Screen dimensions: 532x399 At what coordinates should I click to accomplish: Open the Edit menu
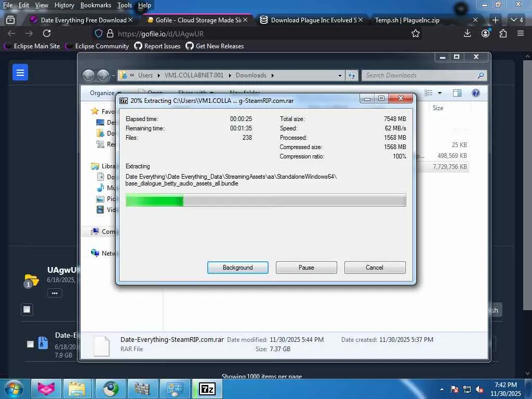coord(23,5)
